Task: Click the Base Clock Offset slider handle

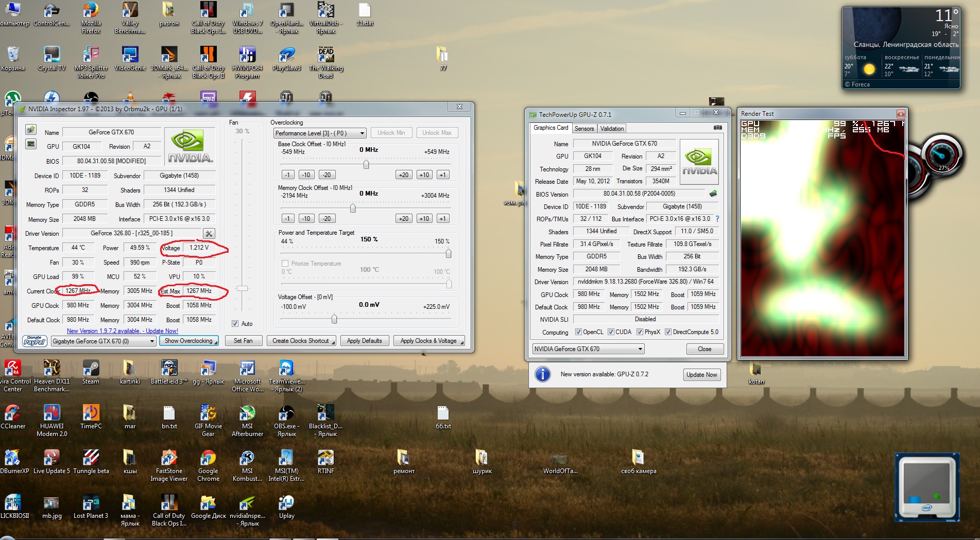Action: pyautogui.click(x=366, y=165)
